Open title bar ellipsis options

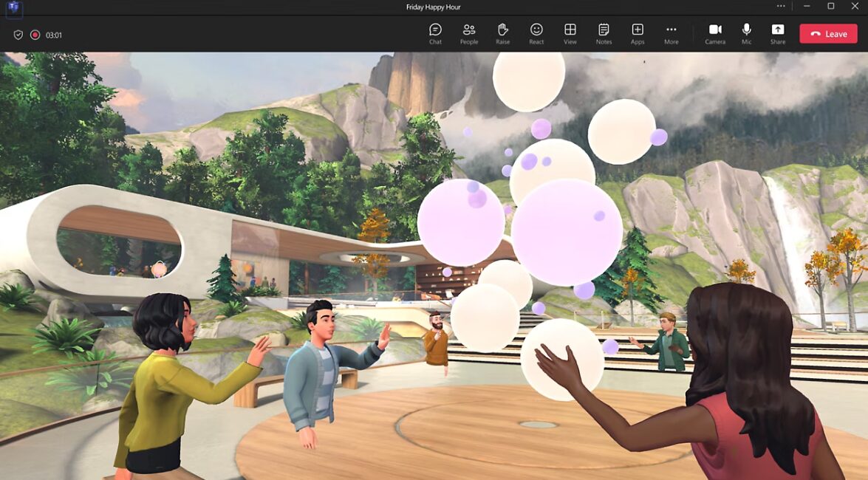click(781, 6)
